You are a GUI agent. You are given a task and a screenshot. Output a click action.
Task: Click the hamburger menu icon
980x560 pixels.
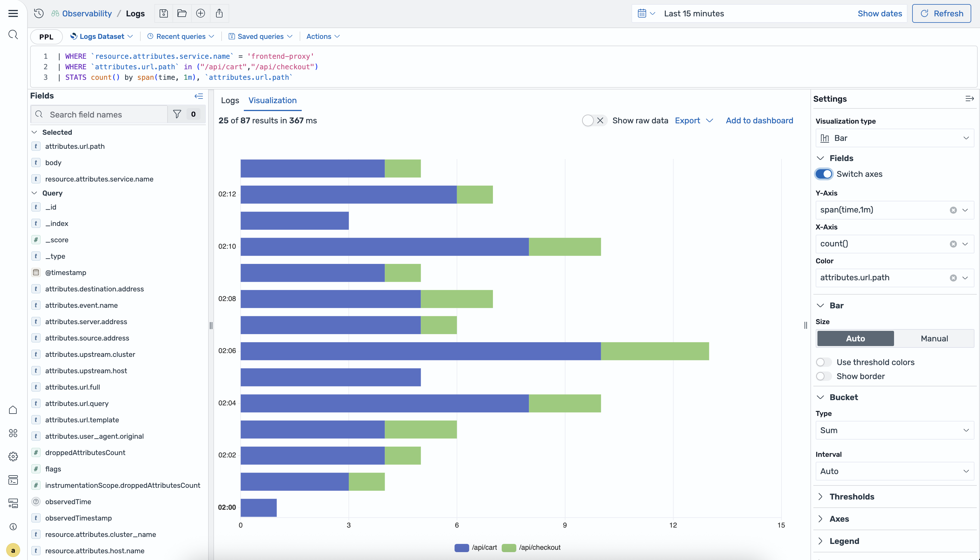click(x=13, y=13)
